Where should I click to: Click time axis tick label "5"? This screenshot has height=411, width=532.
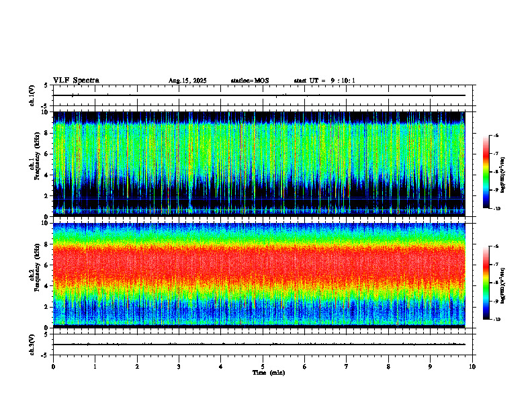[263, 367]
